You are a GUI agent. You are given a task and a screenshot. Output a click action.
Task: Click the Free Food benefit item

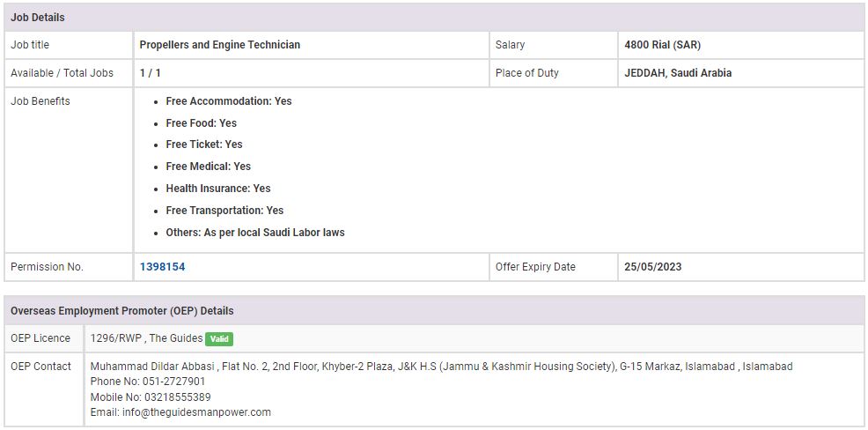point(201,123)
